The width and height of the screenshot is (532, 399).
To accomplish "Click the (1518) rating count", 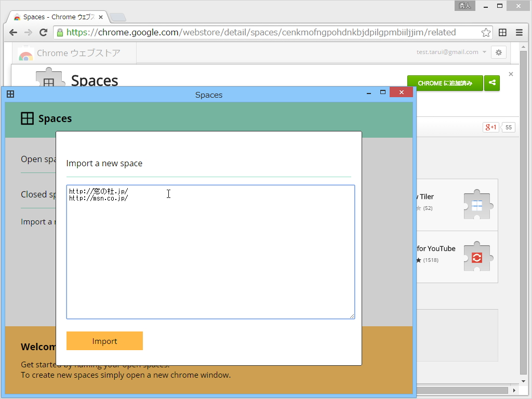I will [x=431, y=260].
